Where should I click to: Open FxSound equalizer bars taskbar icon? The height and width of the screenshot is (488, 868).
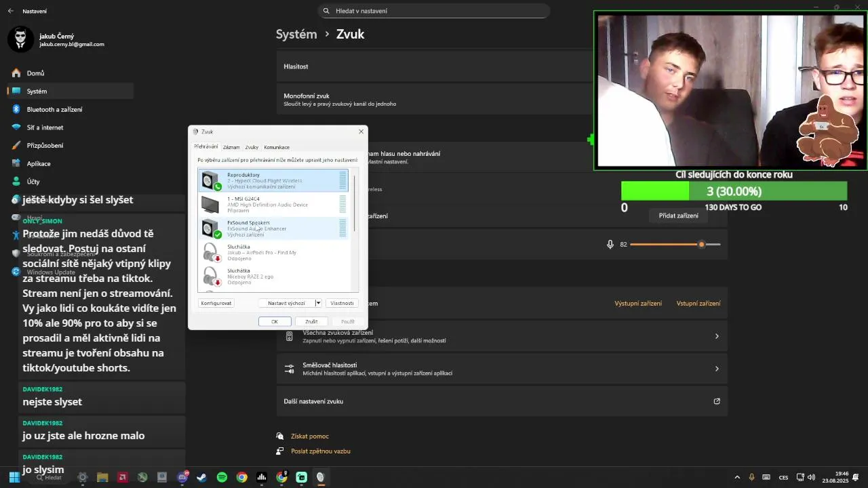[x=261, y=477]
